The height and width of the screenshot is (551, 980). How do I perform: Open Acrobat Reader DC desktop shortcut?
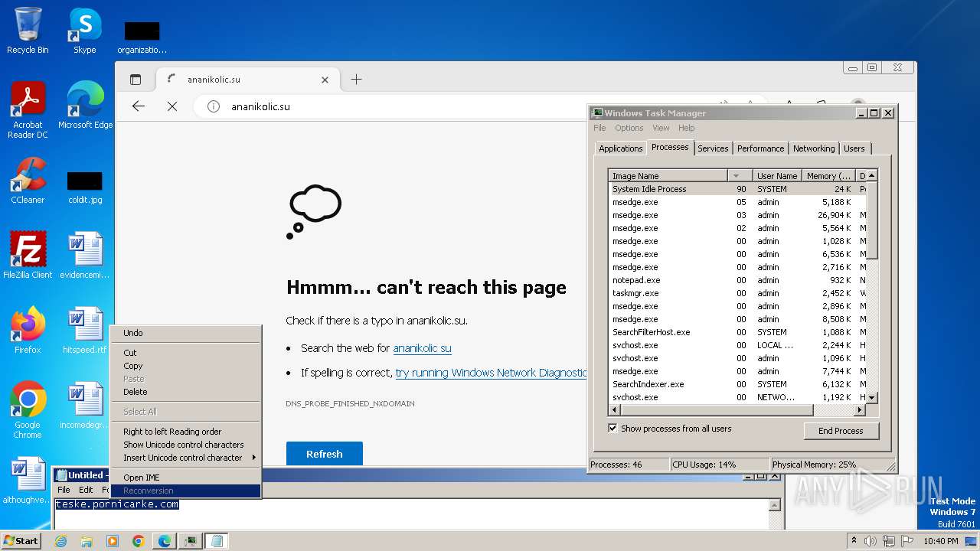click(28, 110)
